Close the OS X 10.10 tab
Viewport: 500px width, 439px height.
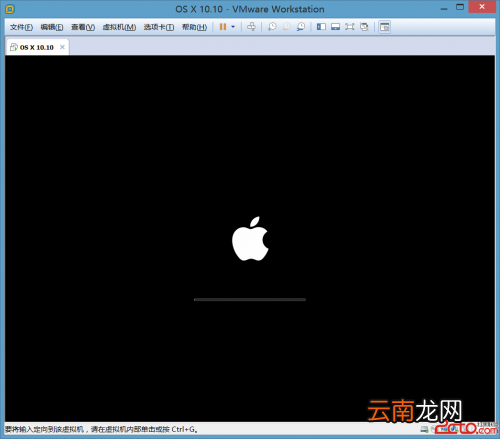coord(62,47)
